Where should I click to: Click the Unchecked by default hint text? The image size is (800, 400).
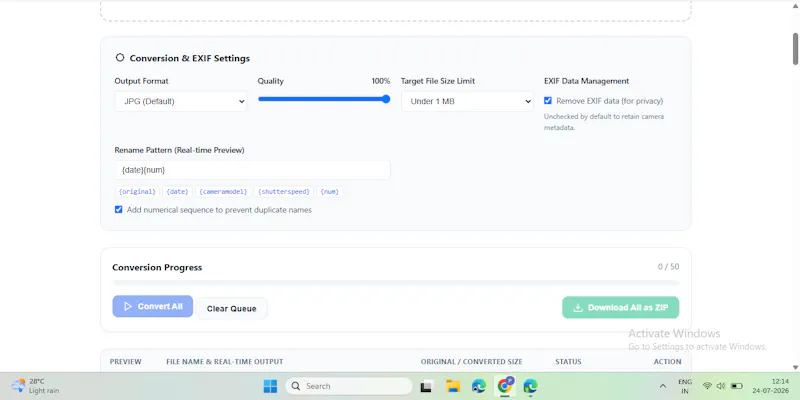(604, 122)
